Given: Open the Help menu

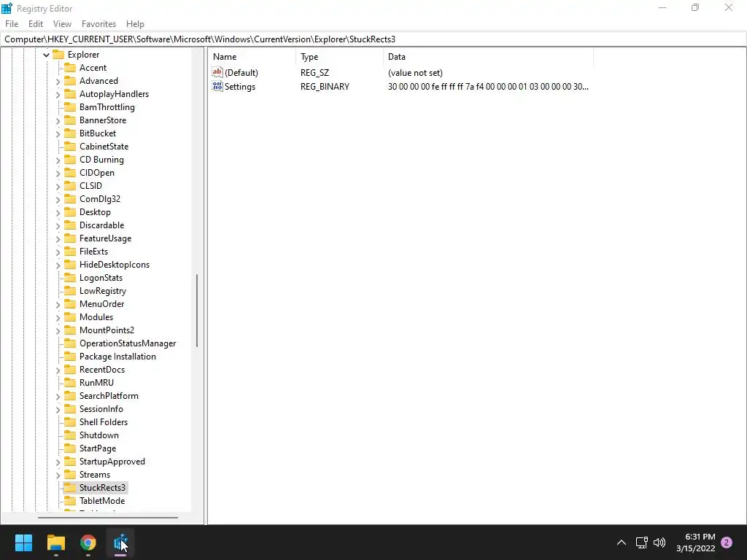Looking at the screenshot, I should (x=135, y=24).
